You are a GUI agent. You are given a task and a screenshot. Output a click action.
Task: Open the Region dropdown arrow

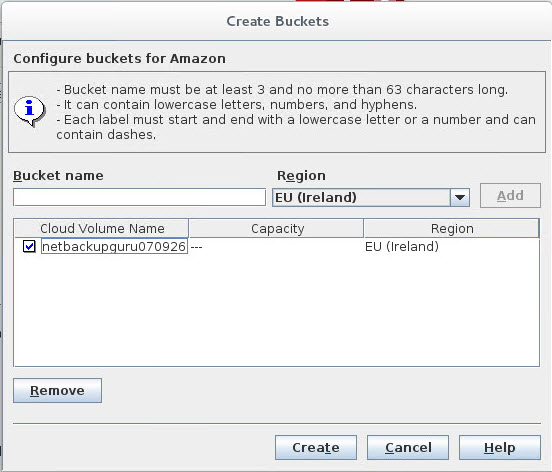[x=459, y=197]
